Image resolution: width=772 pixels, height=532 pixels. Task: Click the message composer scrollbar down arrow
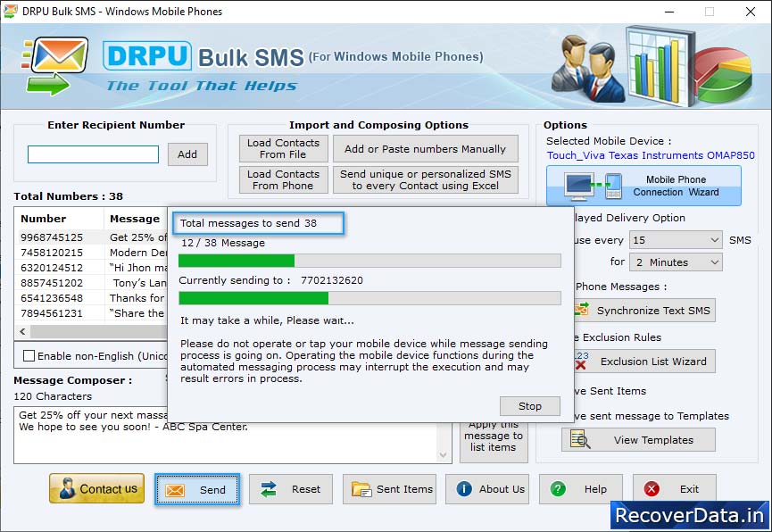[x=443, y=455]
